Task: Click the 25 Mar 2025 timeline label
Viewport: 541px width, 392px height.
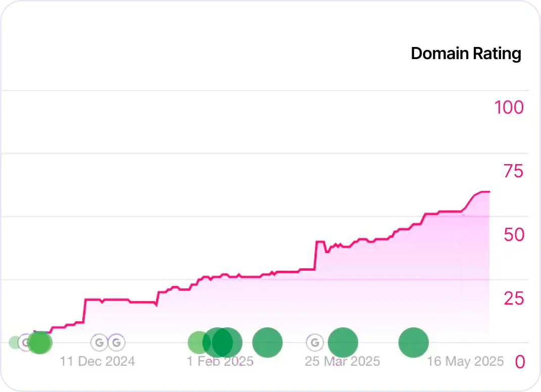Action: point(342,361)
